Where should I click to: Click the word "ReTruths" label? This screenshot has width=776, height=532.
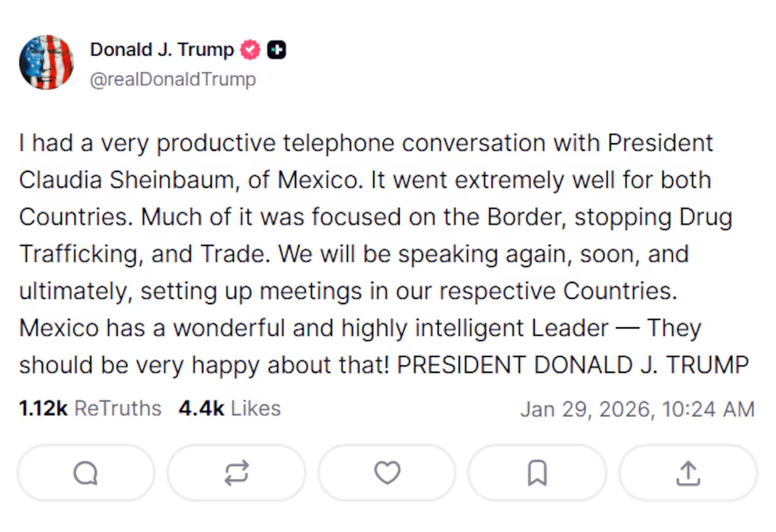point(117,408)
